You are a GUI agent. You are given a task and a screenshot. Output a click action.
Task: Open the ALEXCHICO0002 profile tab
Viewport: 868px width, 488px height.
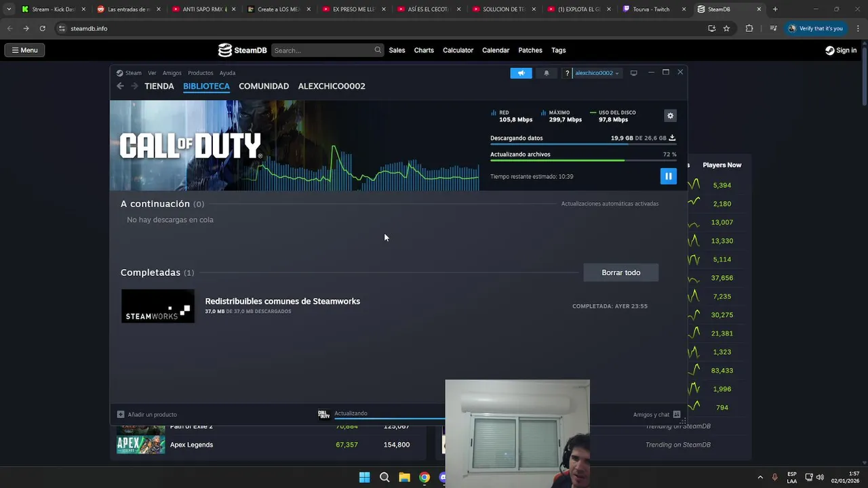332,86
